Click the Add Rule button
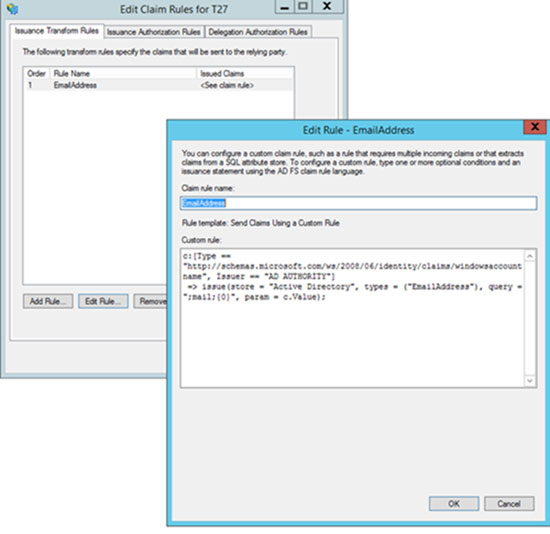The height and width of the screenshot is (534, 550). click(x=48, y=301)
